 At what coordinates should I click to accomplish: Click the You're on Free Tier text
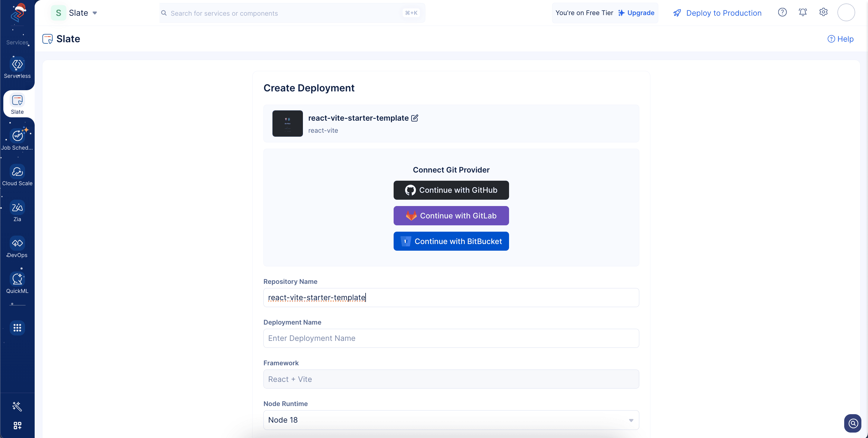[584, 13]
